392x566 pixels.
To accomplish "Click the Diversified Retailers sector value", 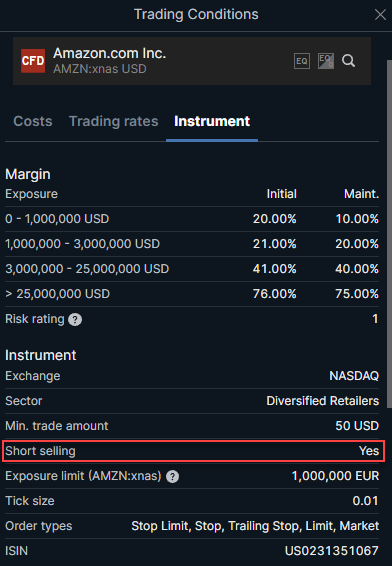I will [x=323, y=401].
